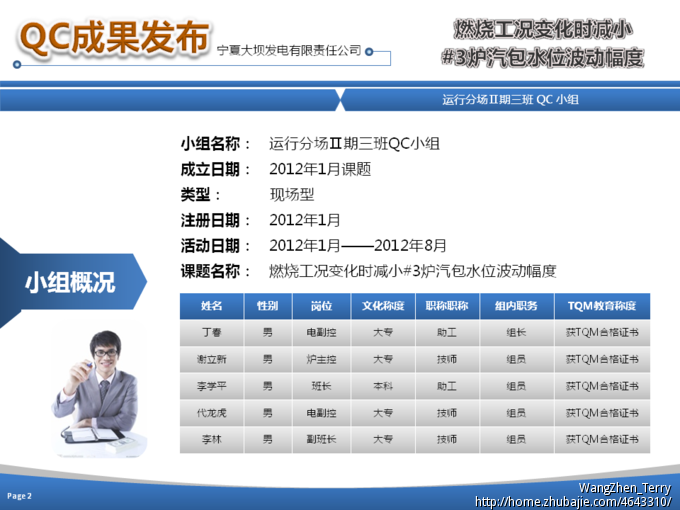Click the 副班长 cell in last row
The image size is (680, 510).
click(321, 439)
